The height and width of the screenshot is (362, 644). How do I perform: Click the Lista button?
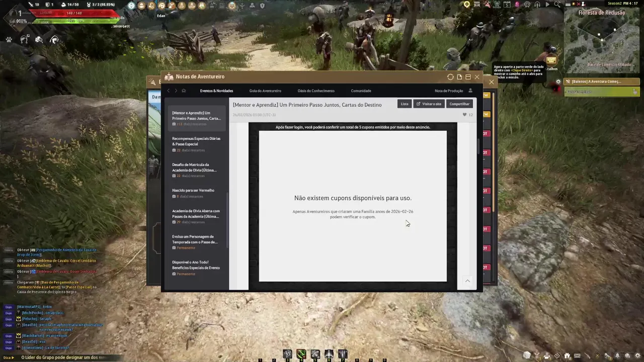[405, 104]
